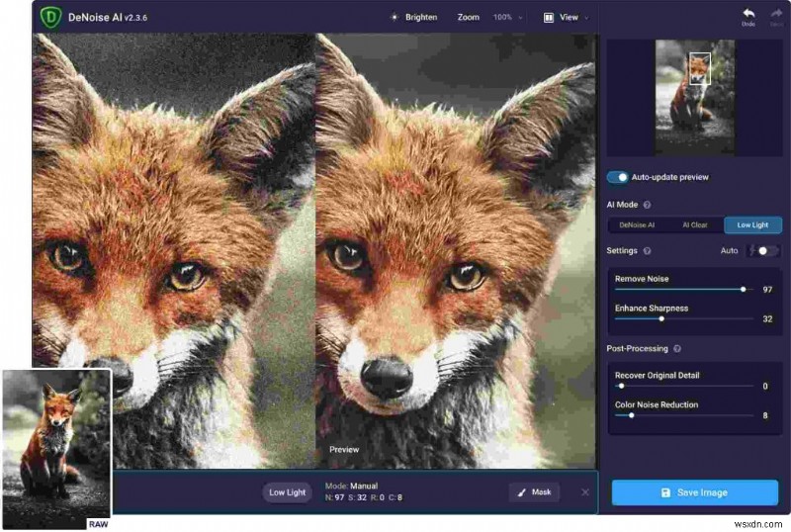Image resolution: width=791 pixels, height=532 pixels.
Task: Click the Brighten sun icon
Action: click(394, 17)
